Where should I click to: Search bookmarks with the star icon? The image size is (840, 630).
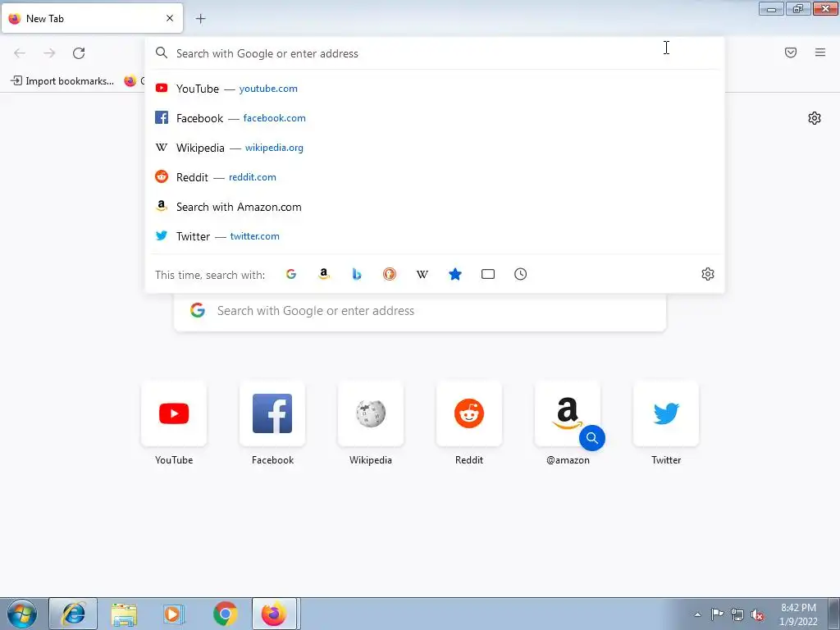pos(454,274)
